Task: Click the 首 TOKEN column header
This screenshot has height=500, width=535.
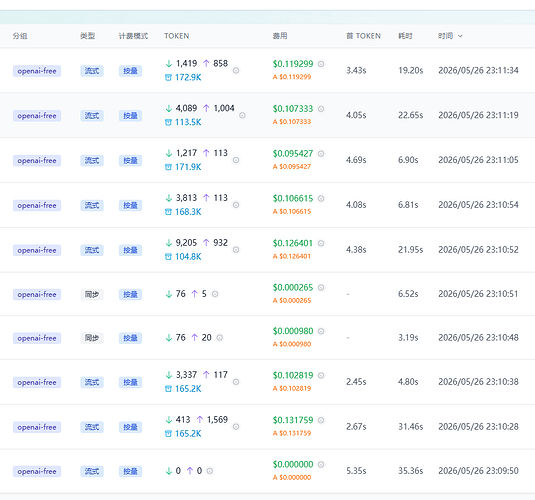Action: [363, 36]
